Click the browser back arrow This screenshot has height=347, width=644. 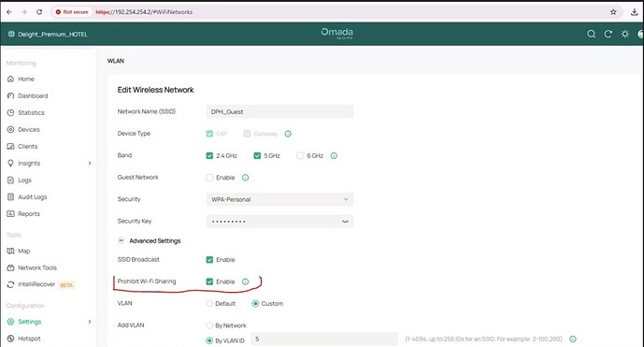tap(9, 12)
